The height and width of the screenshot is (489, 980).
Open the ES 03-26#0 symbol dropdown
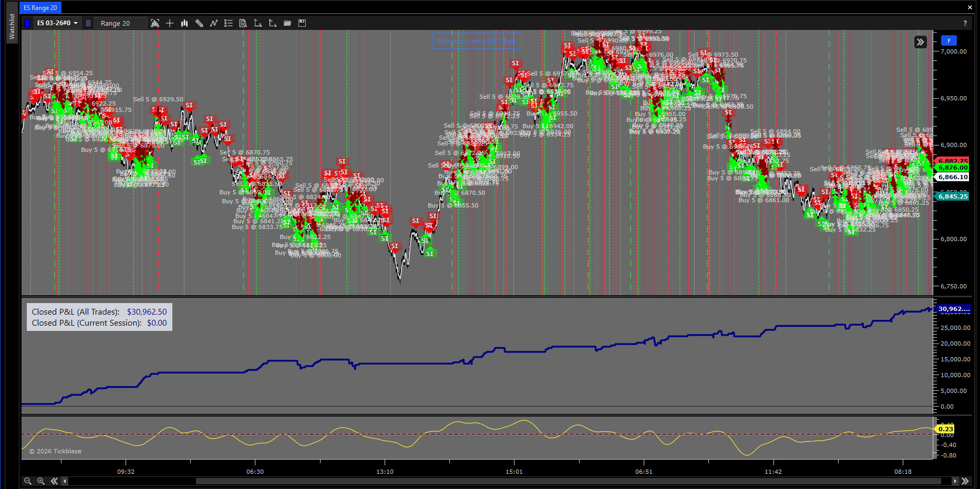pos(57,23)
